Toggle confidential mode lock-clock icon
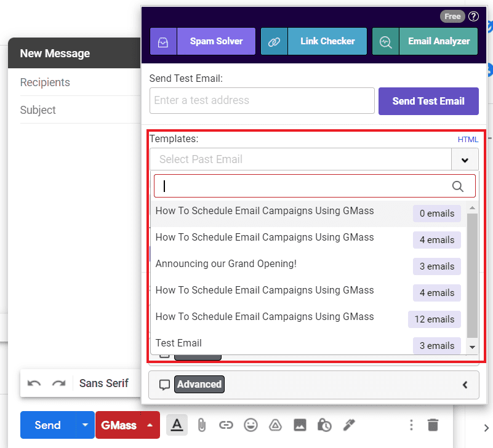This screenshot has width=493, height=448. click(x=324, y=425)
